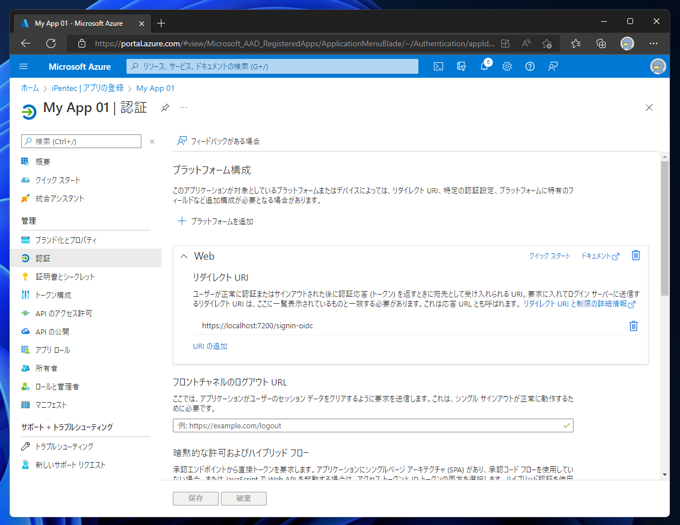The height and width of the screenshot is (525, 680).
Task: Collapse the left navigation menu
Action: point(152,141)
